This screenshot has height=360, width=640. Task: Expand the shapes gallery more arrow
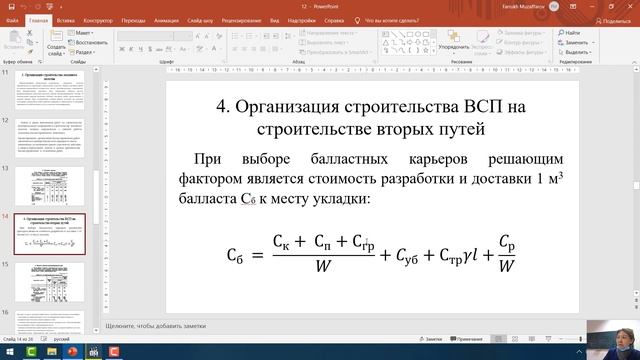(433, 52)
